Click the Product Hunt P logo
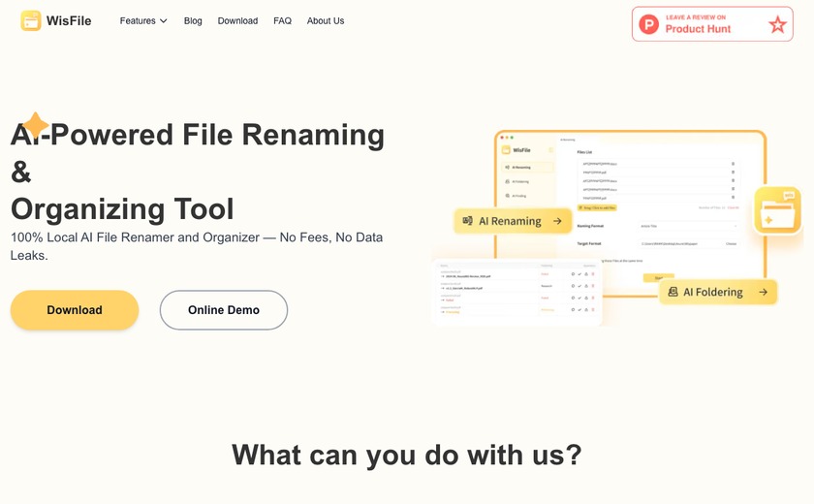This screenshot has width=814, height=504. pyautogui.click(x=649, y=24)
